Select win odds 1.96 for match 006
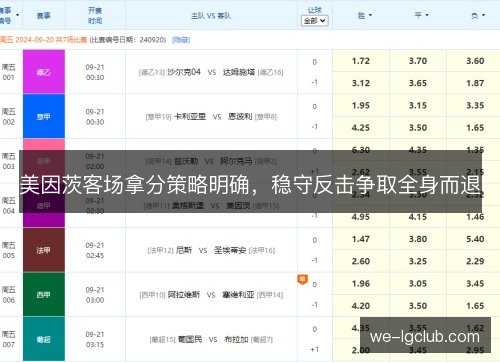 click(361, 284)
